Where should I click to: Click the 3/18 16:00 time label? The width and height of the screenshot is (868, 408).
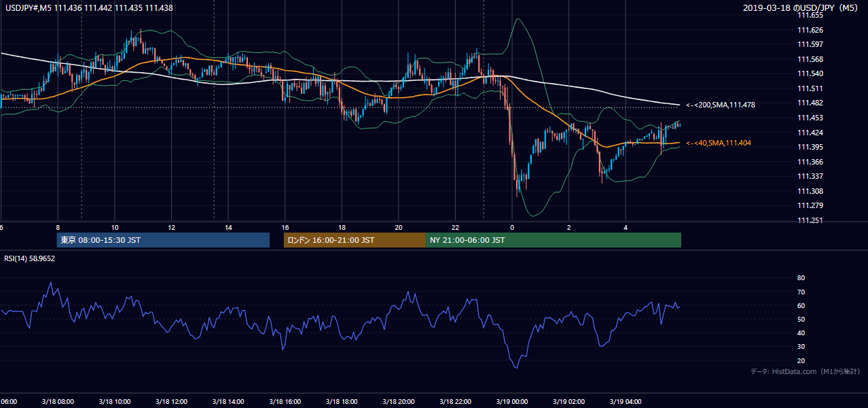tap(284, 401)
